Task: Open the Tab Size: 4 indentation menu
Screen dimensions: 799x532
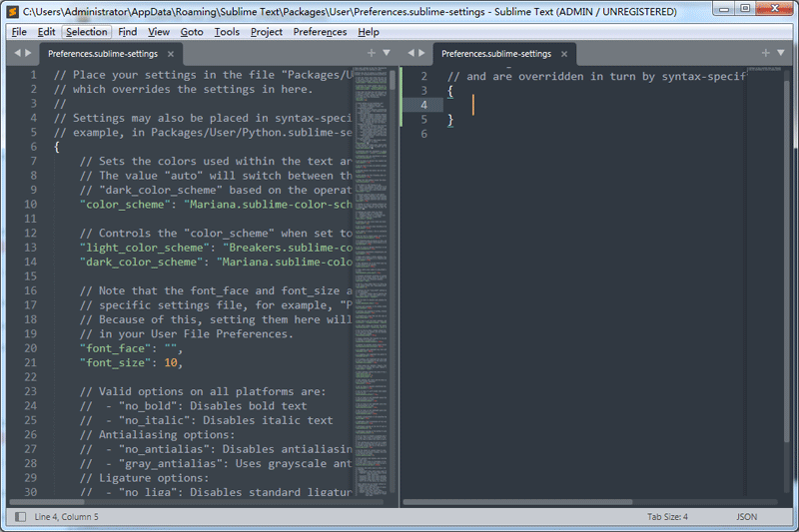Action: 667,517
